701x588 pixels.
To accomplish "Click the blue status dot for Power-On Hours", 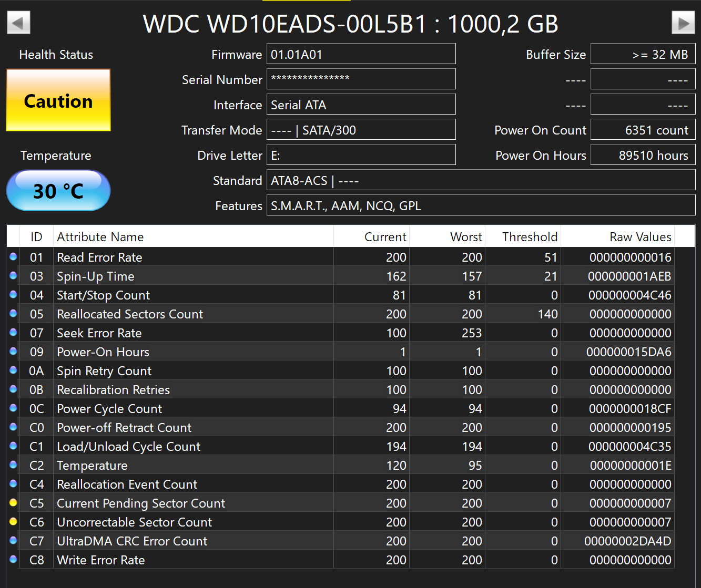I will coord(13,352).
